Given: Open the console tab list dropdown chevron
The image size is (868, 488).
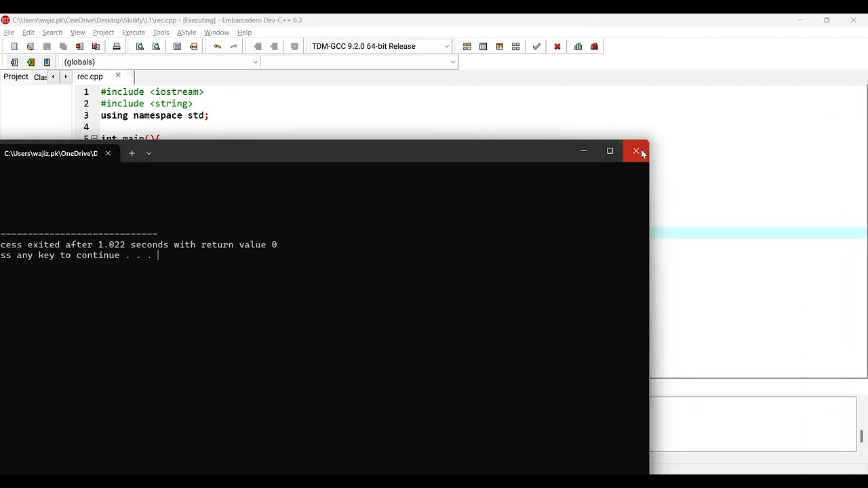Looking at the screenshot, I should [149, 153].
